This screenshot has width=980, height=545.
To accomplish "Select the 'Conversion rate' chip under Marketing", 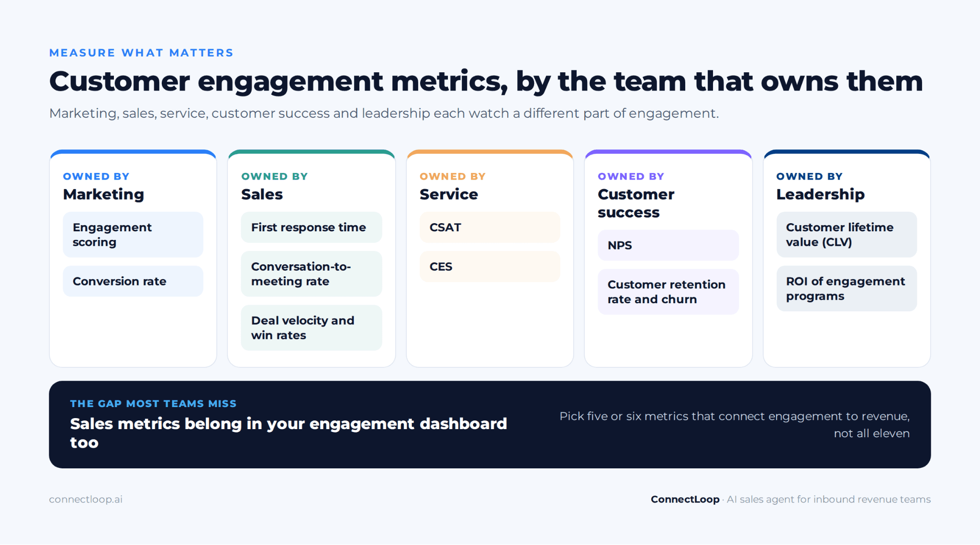I will coord(133,281).
